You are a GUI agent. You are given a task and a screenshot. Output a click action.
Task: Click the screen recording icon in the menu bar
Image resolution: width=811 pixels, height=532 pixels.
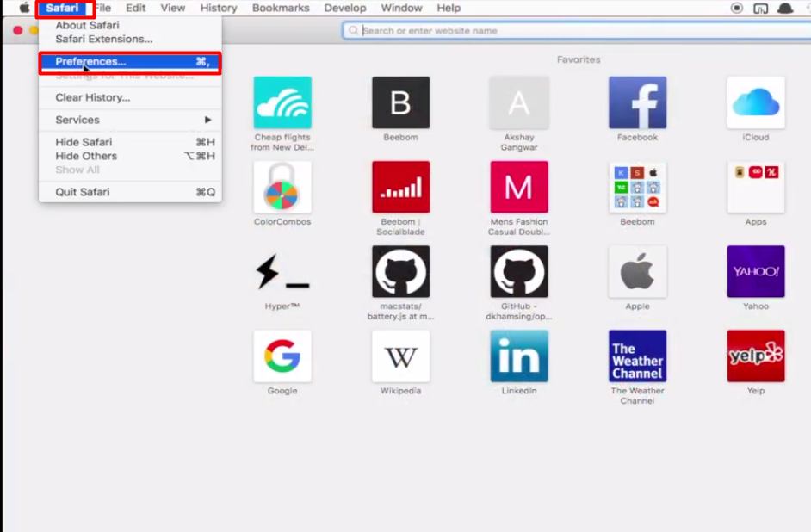tap(736, 8)
